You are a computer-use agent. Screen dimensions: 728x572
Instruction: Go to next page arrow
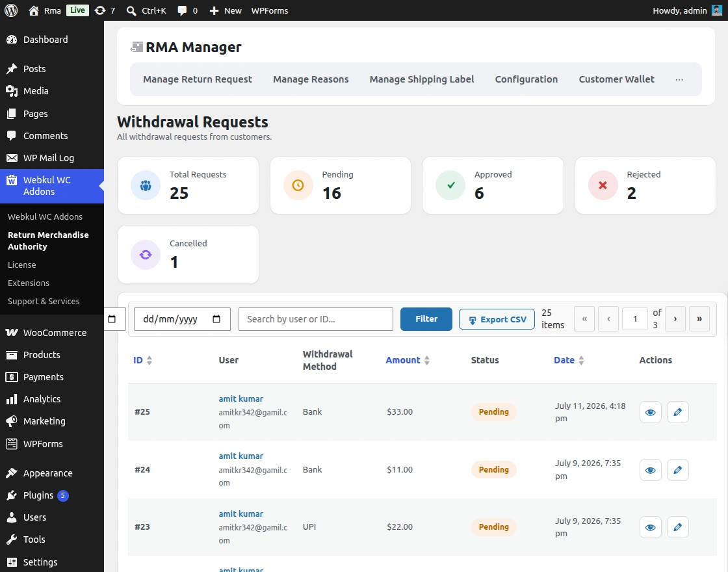pyautogui.click(x=675, y=319)
